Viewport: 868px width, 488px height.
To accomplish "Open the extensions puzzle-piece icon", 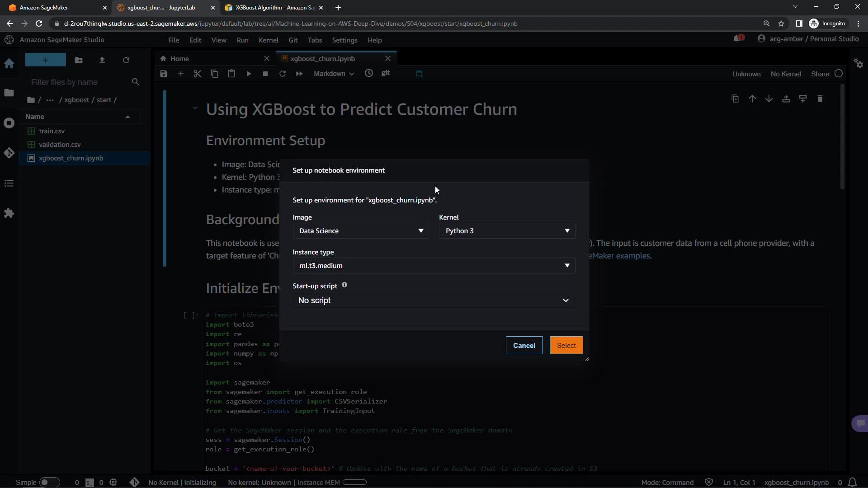I will [x=9, y=213].
